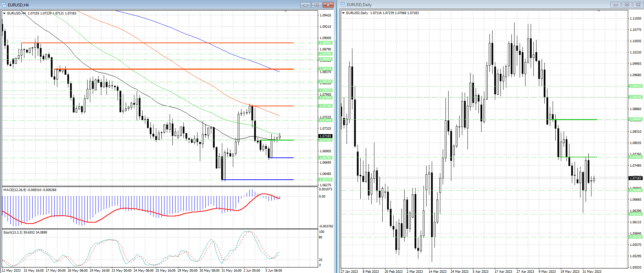Select the MACD(12,26,9) indicator label
Screen dimensions: 644x273
tap(15, 190)
